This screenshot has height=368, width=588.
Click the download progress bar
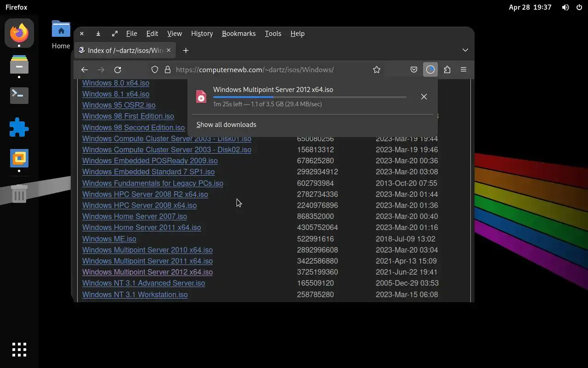click(x=310, y=97)
